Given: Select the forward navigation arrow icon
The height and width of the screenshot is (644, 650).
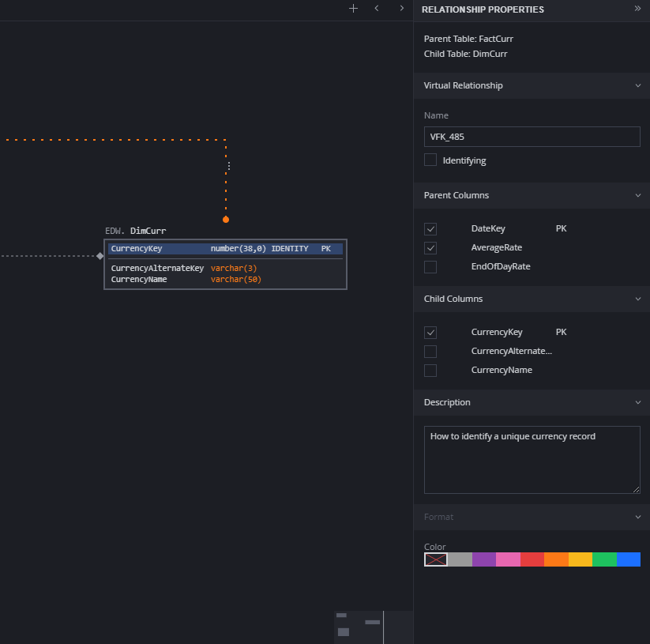Looking at the screenshot, I should pyautogui.click(x=401, y=9).
